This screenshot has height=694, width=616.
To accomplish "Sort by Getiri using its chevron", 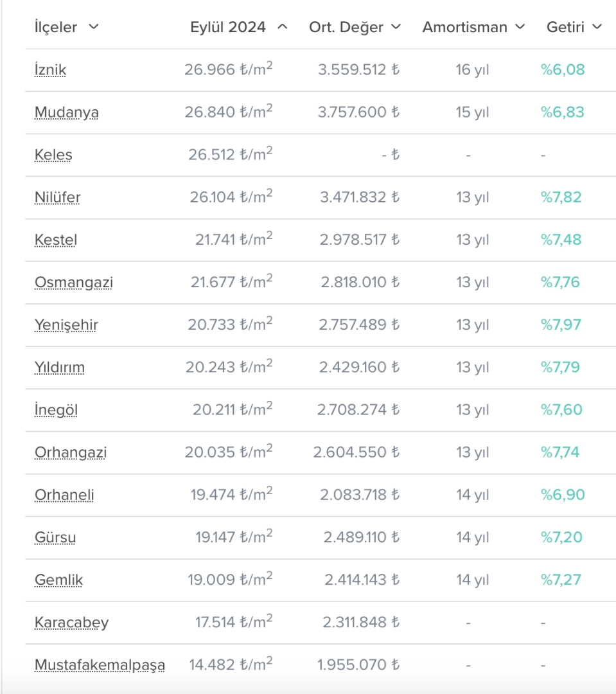I will pos(597,27).
